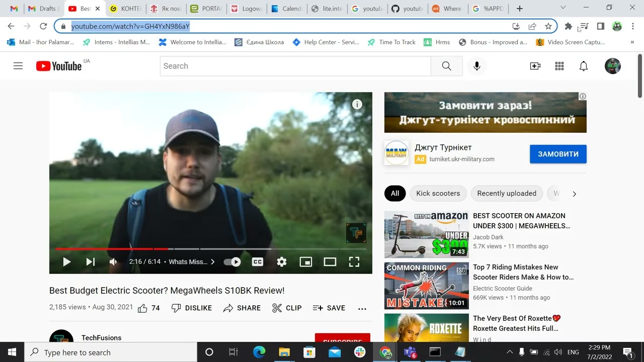Click the search magnifier button

coord(447,66)
